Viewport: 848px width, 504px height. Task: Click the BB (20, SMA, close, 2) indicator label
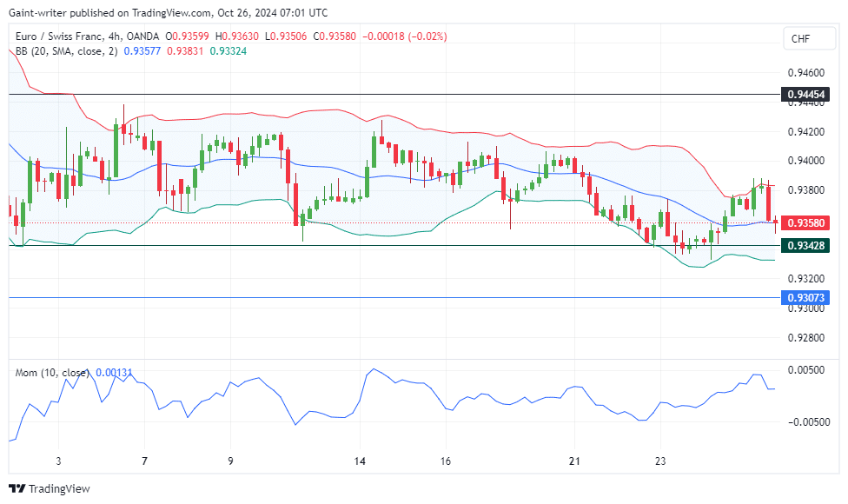(x=67, y=50)
